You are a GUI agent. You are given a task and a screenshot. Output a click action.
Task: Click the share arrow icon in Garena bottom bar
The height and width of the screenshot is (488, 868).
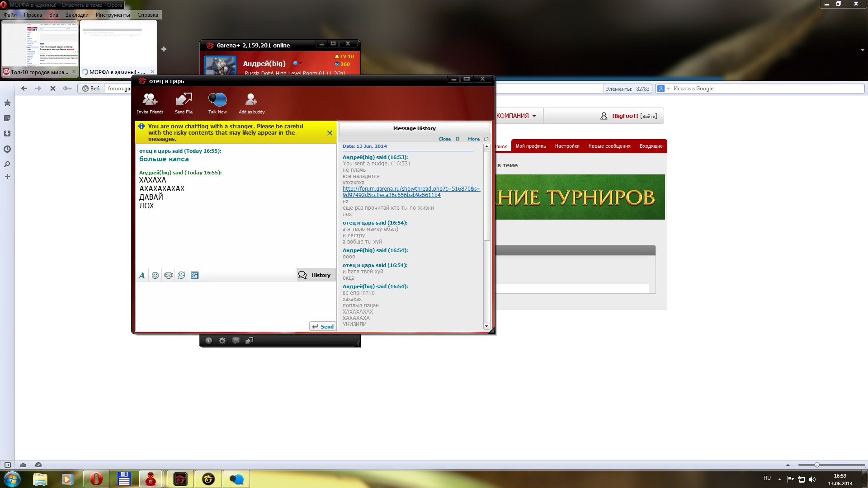(x=249, y=341)
